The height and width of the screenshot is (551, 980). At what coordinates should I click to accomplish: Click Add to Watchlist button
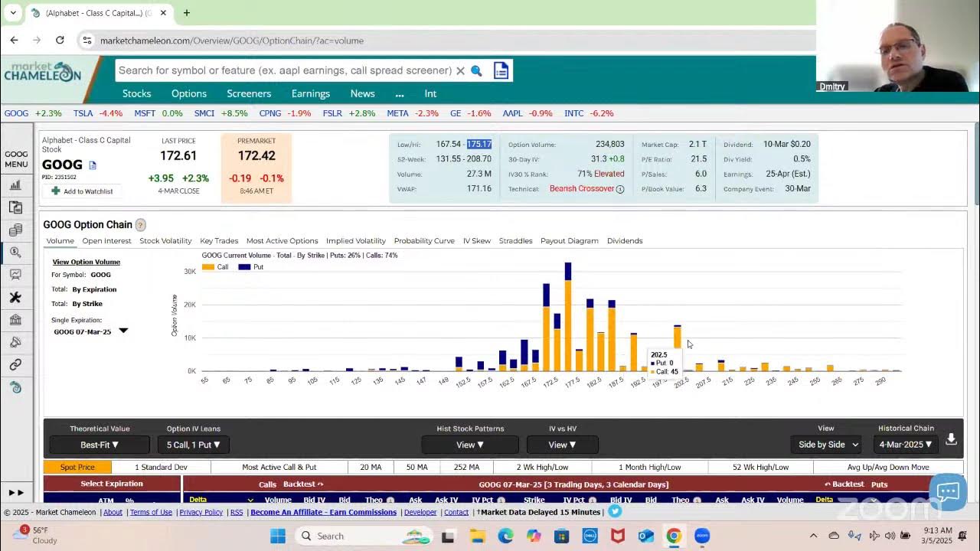coord(82,191)
